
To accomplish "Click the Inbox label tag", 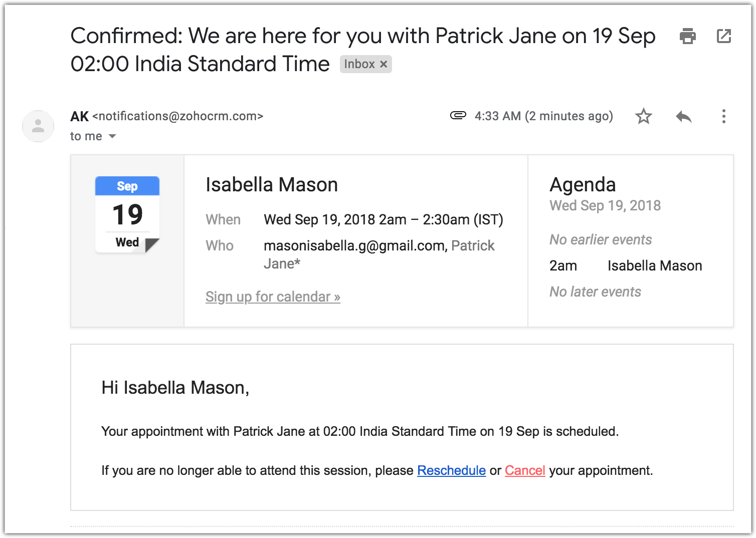I will pyautogui.click(x=359, y=64).
